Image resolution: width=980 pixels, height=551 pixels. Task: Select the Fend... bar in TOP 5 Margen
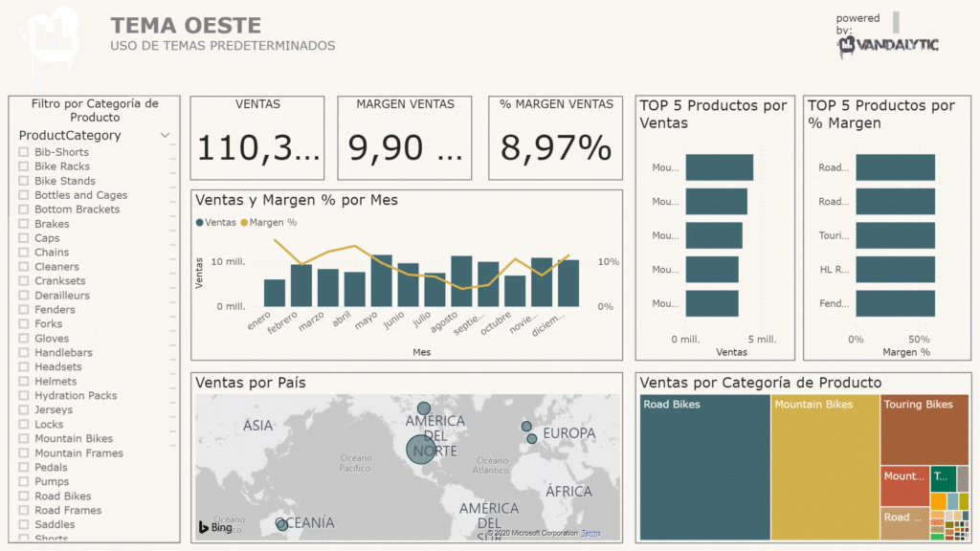coord(896,303)
